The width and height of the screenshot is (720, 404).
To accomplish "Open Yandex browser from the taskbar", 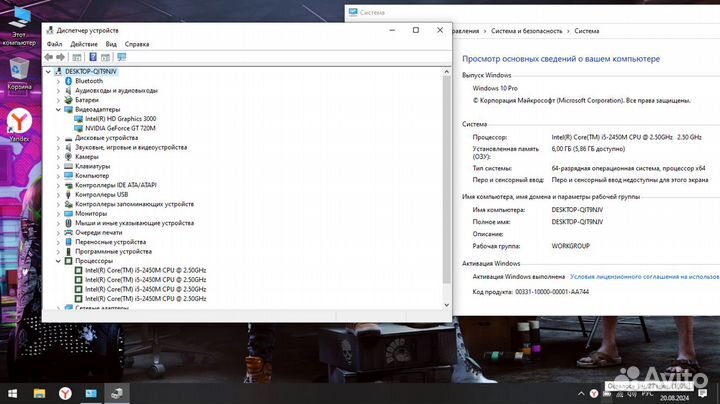I will click(x=65, y=393).
